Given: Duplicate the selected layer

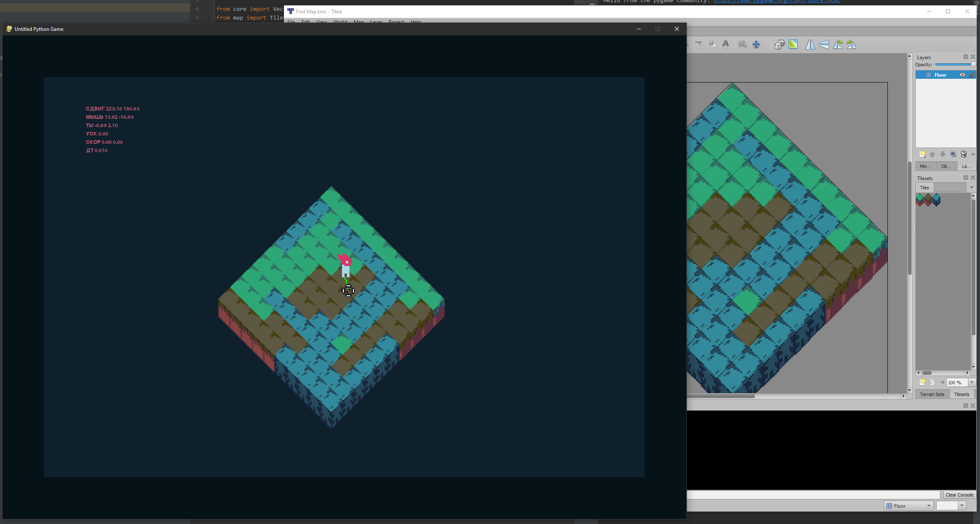Looking at the screenshot, I should point(953,154).
